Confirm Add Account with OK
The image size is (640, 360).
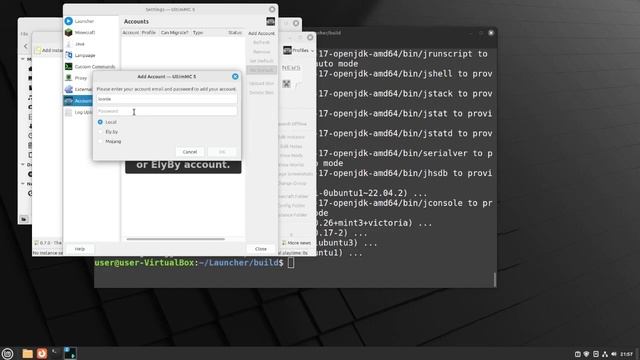coord(222,152)
